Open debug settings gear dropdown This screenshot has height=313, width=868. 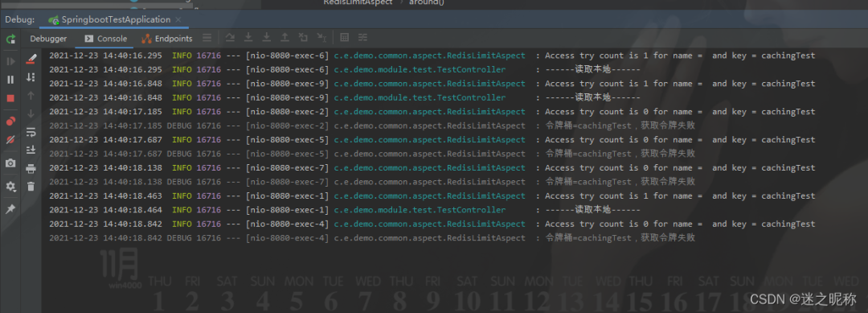pos(10,187)
